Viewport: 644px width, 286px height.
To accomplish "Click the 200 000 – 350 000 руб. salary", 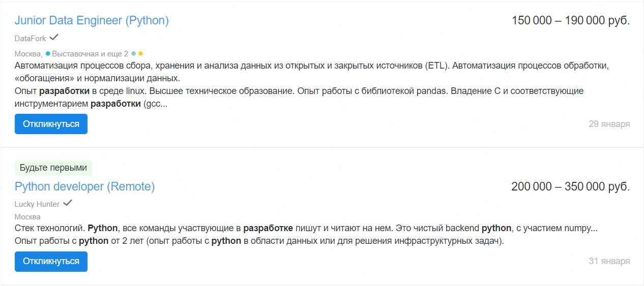I will [x=571, y=186].
